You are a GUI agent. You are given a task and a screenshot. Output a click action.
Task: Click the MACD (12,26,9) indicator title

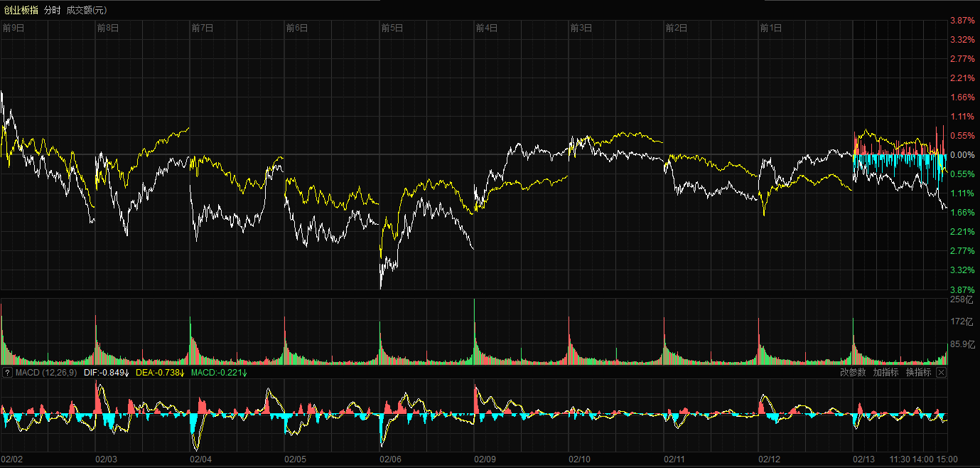pos(46,373)
